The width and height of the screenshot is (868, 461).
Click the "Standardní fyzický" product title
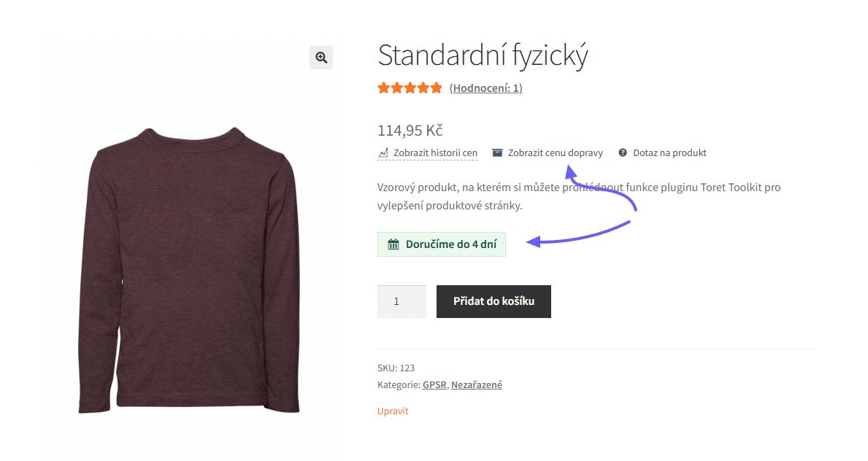(482, 56)
